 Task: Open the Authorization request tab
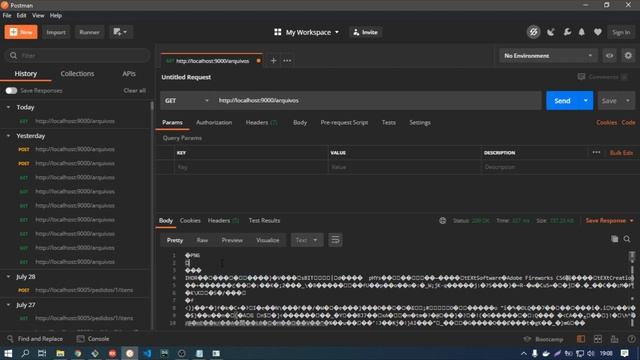coord(214,122)
